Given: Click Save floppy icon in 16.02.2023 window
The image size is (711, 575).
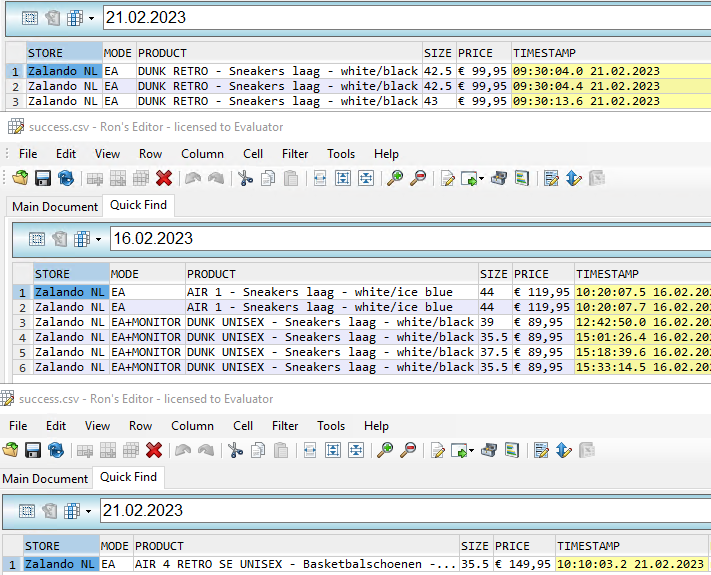Looking at the screenshot, I should [x=43, y=178].
